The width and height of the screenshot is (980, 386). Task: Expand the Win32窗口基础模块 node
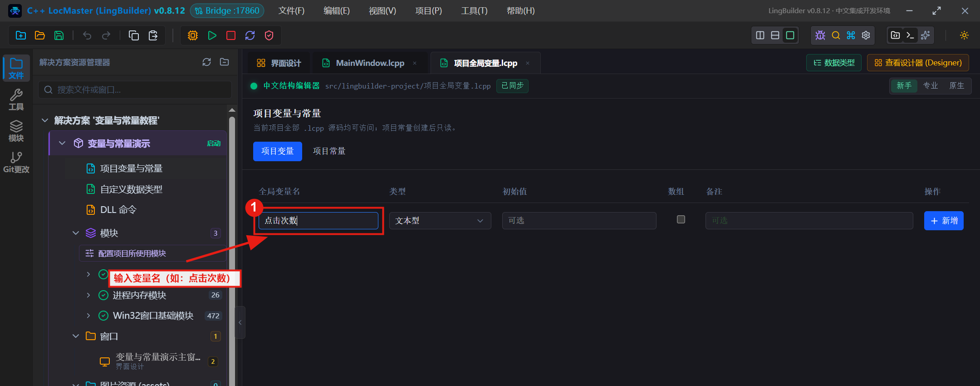[88, 316]
